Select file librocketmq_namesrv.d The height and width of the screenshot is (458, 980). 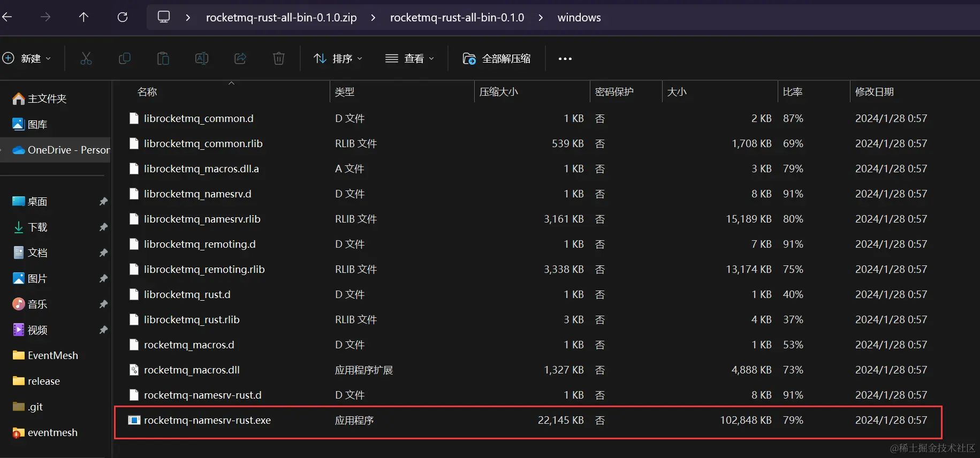coord(197,194)
